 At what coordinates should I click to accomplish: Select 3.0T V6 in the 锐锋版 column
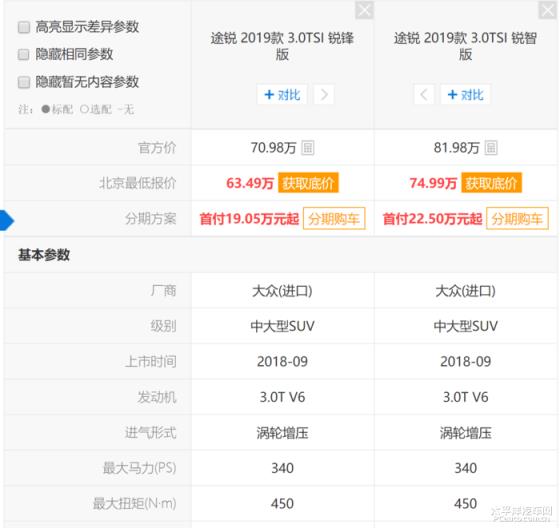(282, 397)
